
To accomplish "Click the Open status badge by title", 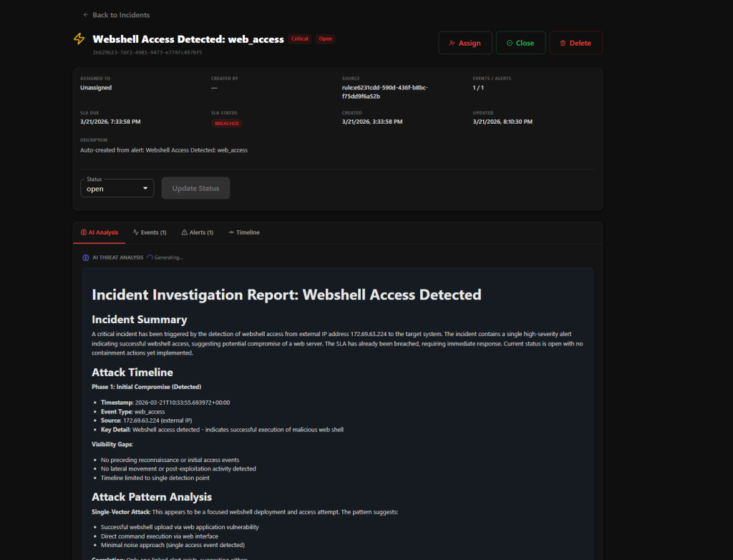I will [x=325, y=39].
